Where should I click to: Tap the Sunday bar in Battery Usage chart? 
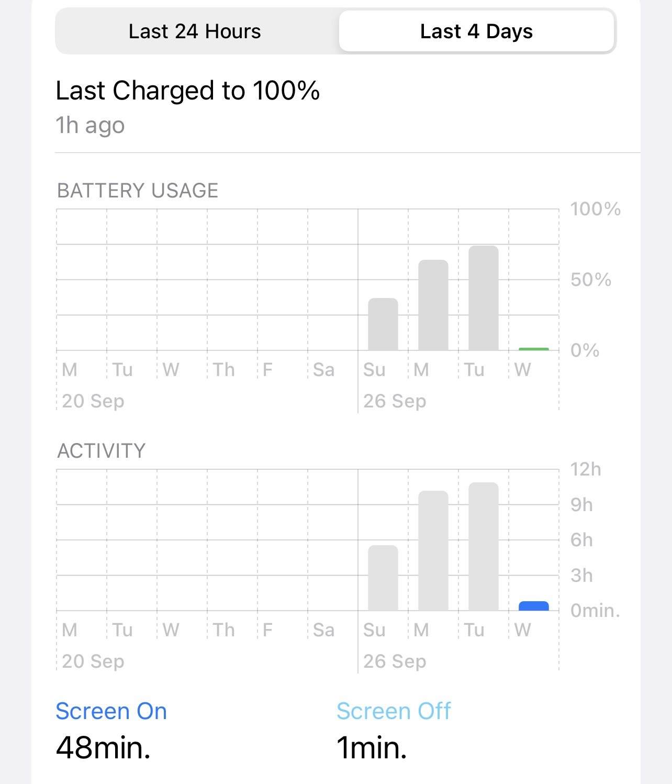point(383,324)
